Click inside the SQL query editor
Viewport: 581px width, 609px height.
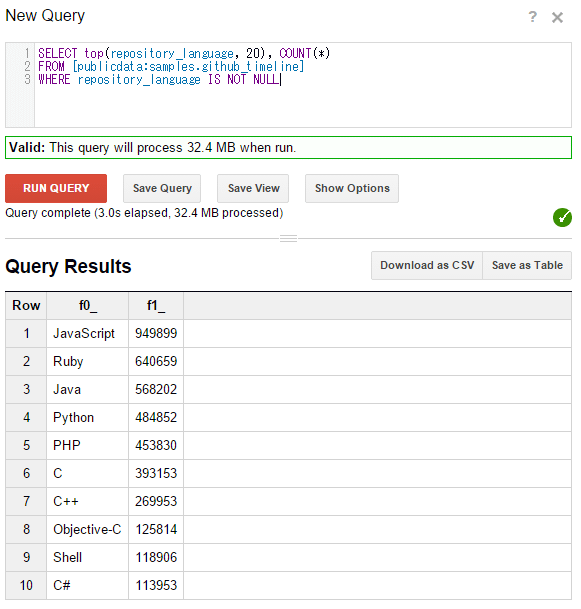(x=303, y=85)
